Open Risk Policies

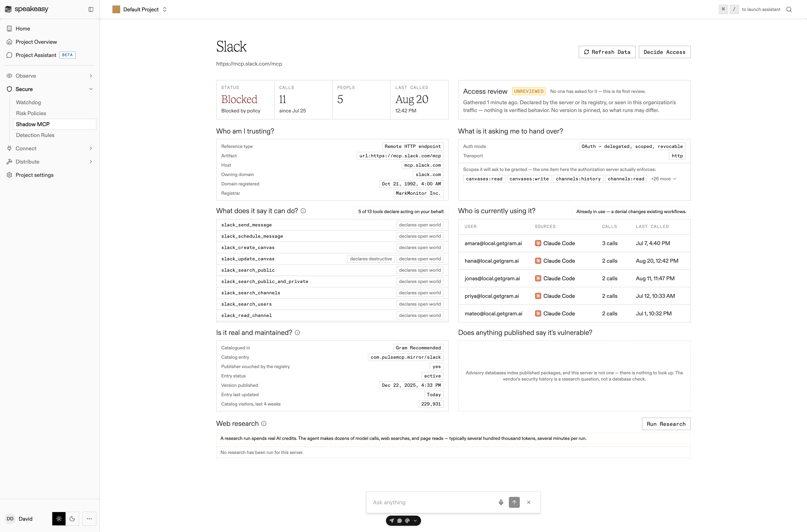[31, 113]
